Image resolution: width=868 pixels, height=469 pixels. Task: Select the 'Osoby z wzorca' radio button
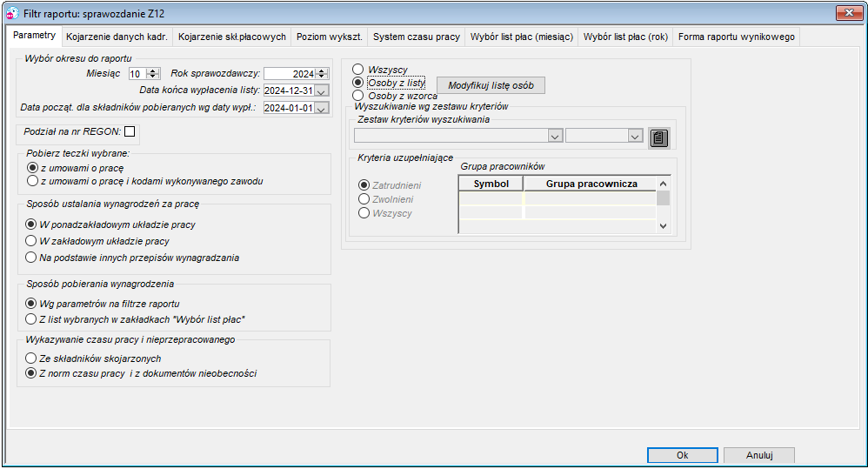click(358, 95)
